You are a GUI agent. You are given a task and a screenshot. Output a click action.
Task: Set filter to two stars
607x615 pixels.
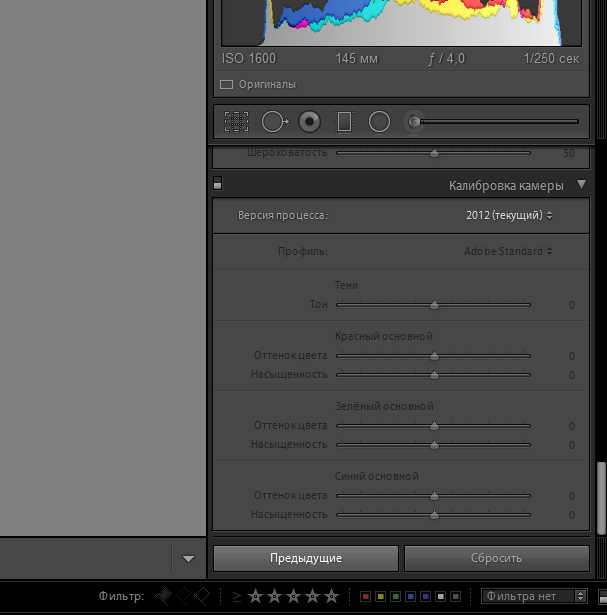(x=274, y=596)
